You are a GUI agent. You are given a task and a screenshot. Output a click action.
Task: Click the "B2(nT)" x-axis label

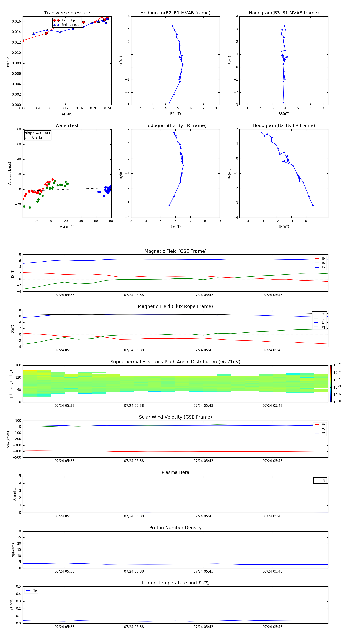point(175,114)
